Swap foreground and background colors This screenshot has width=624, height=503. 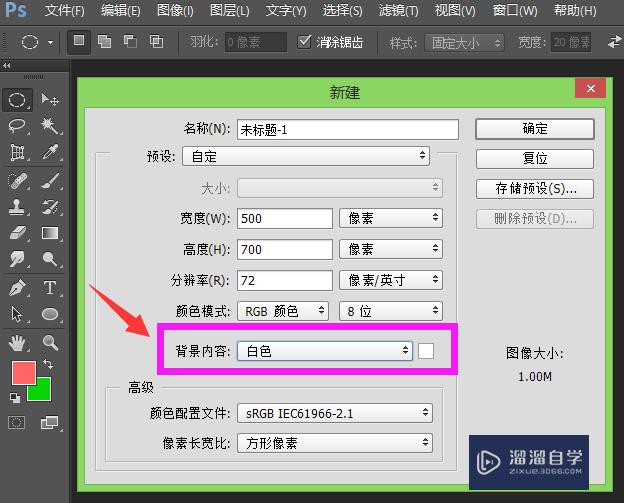(x=48, y=363)
